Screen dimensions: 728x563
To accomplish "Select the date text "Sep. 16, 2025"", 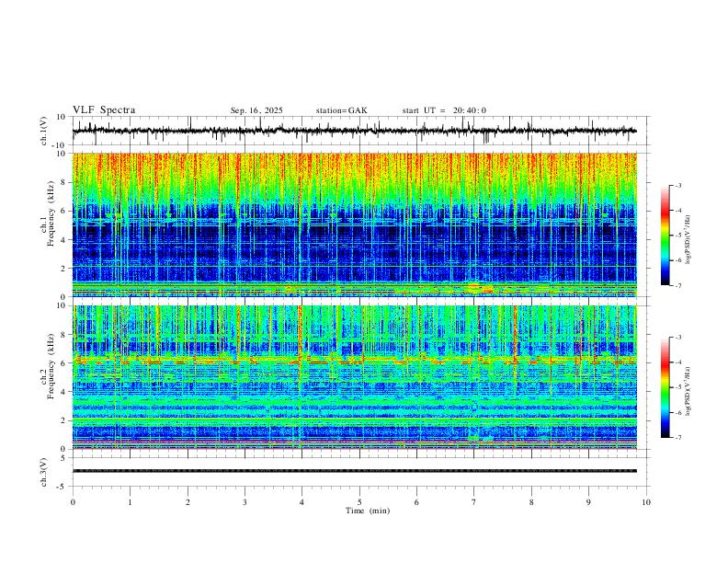I will [x=256, y=110].
